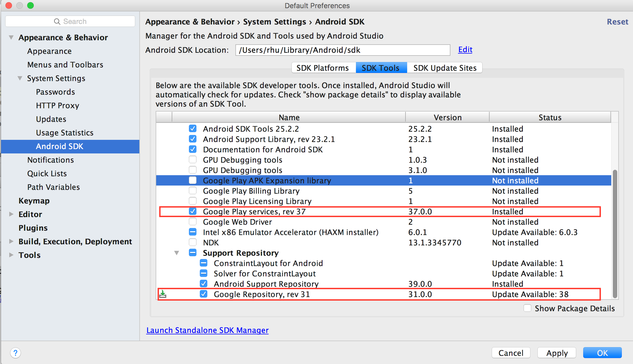Toggle ConstraintLayout for Android checkbox
This screenshot has width=633, height=364.
[204, 263]
